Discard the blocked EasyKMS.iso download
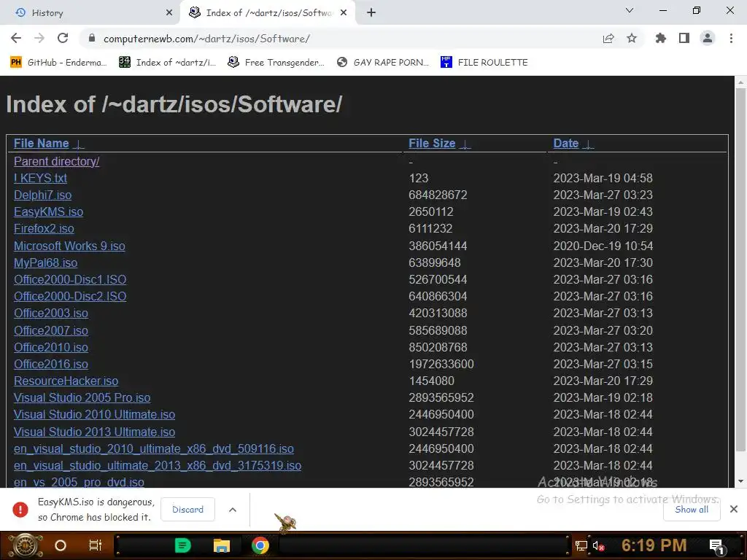 click(x=187, y=510)
